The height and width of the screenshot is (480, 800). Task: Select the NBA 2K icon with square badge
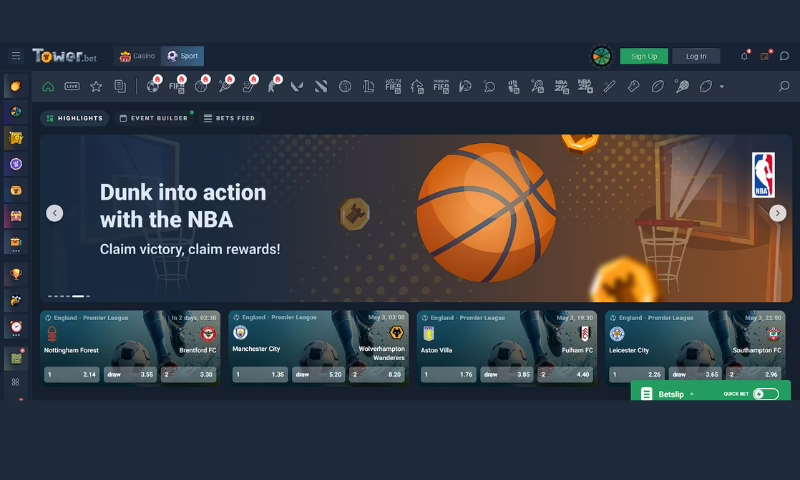pos(585,86)
